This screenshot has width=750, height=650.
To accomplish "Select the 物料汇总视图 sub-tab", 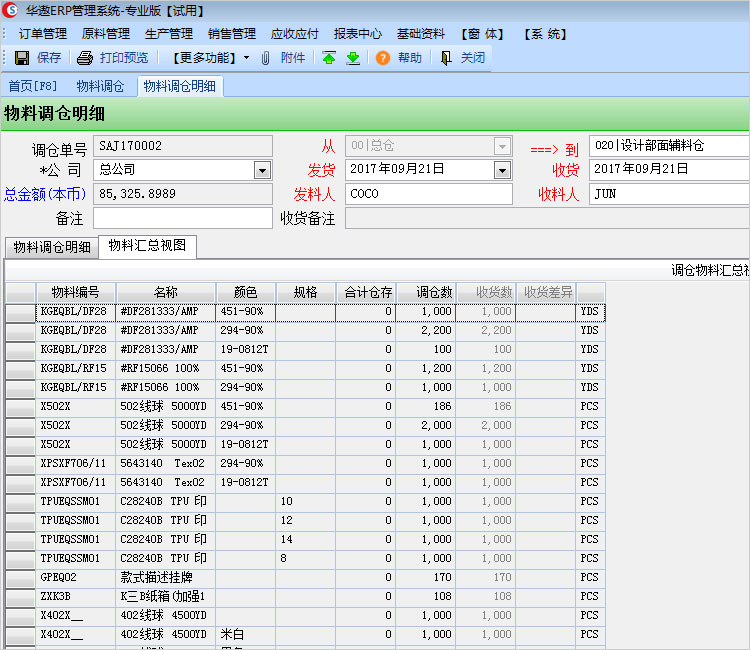I will tap(147, 246).
